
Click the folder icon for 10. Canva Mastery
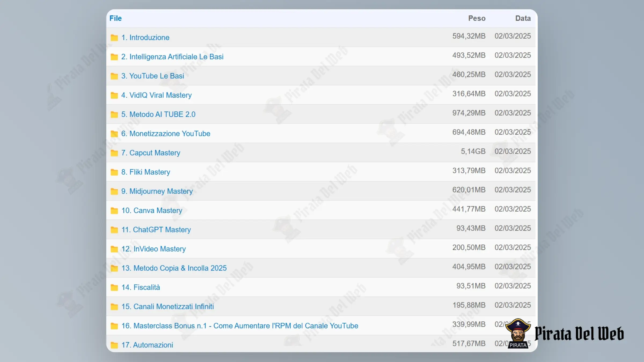114,211
